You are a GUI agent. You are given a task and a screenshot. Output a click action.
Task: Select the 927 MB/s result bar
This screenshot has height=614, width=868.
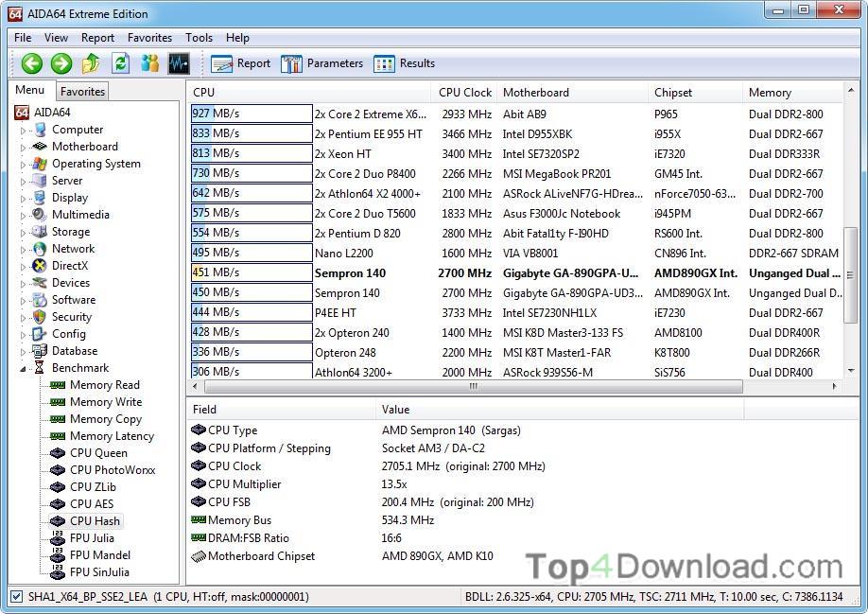click(x=252, y=114)
